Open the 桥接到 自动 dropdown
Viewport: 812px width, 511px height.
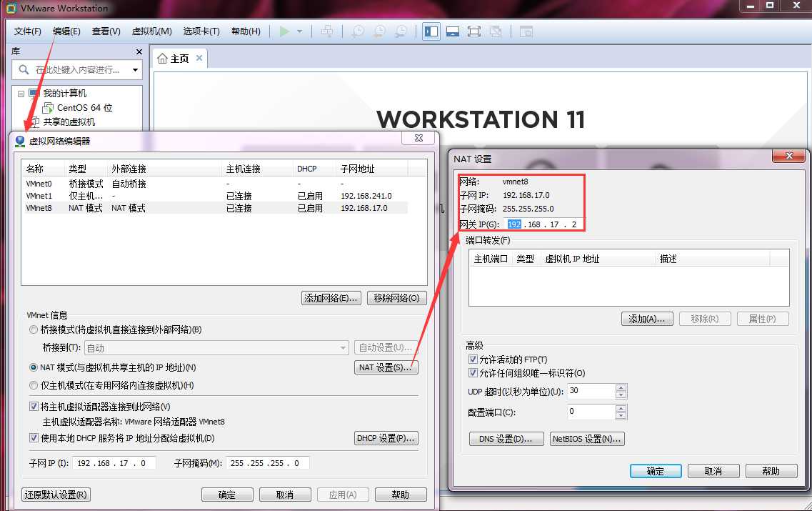pos(216,348)
